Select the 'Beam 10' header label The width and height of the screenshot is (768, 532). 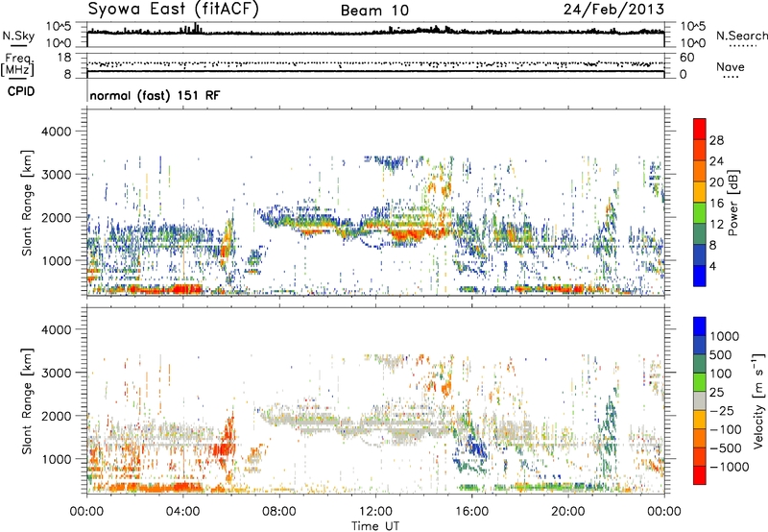tap(374, 11)
